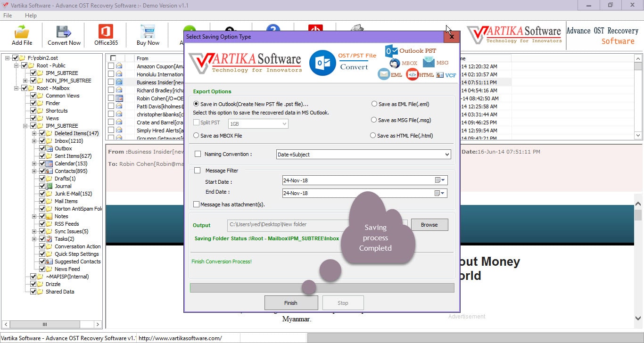Click the Deleted Items folder icon
This screenshot has height=343, width=644.
point(50,133)
